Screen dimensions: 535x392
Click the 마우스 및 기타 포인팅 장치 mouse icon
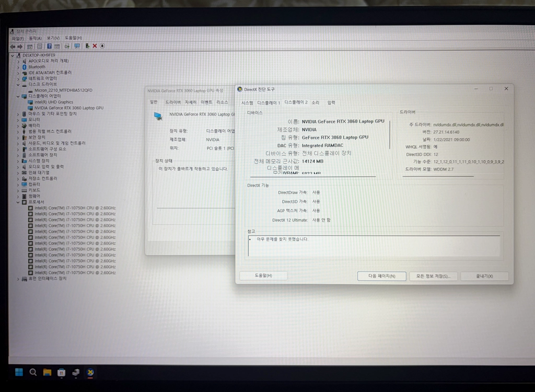(24, 114)
